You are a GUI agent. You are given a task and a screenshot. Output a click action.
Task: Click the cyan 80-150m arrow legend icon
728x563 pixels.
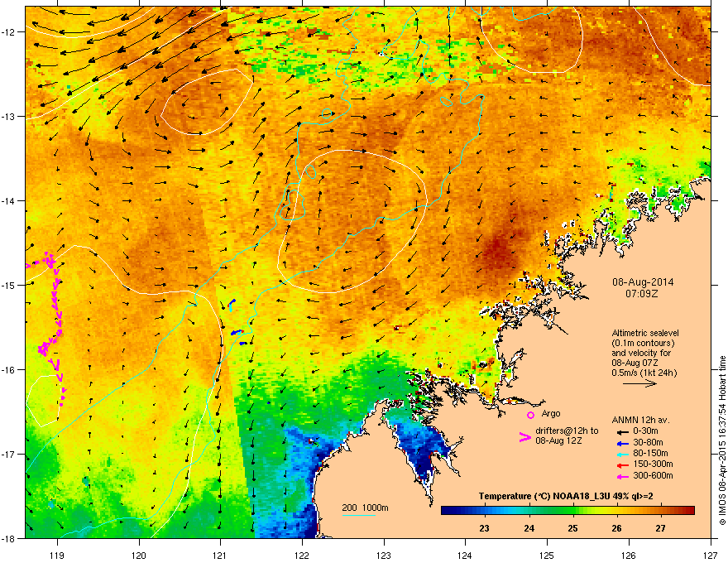point(623,455)
